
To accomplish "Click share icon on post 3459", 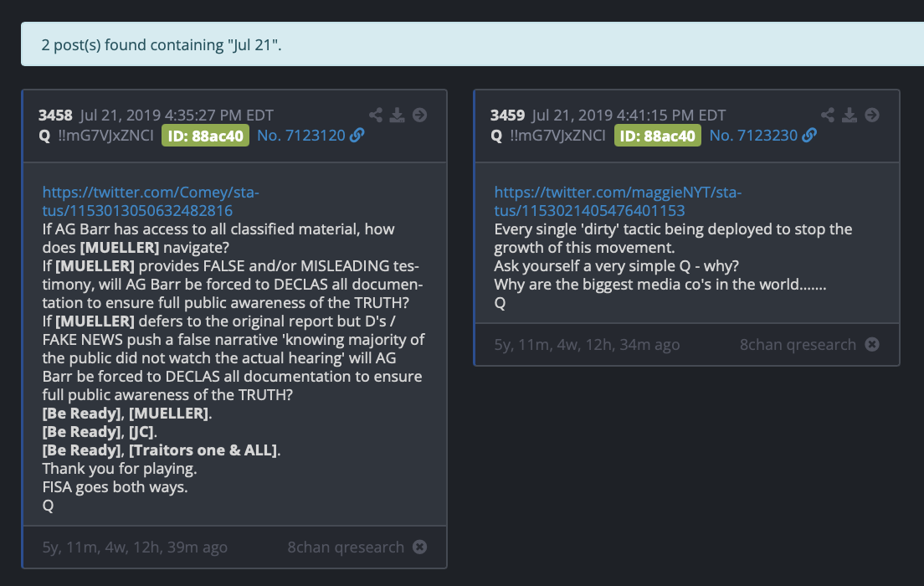I will click(x=828, y=115).
